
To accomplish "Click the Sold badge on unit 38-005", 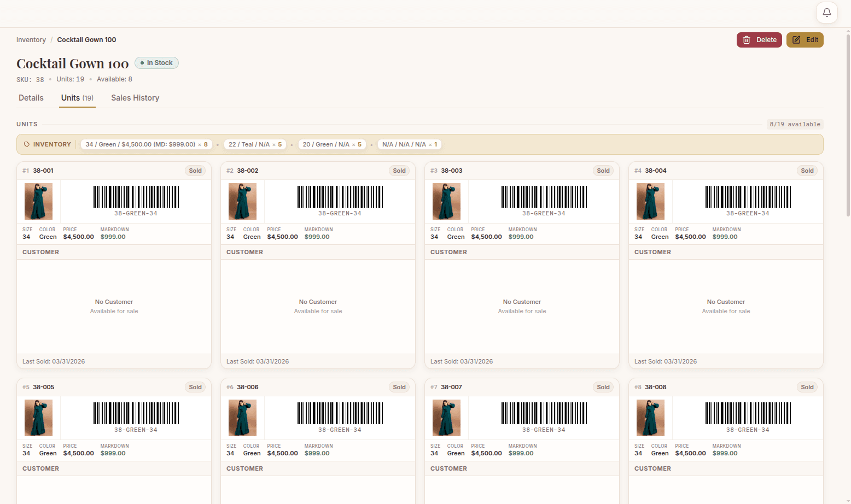I will tap(195, 387).
